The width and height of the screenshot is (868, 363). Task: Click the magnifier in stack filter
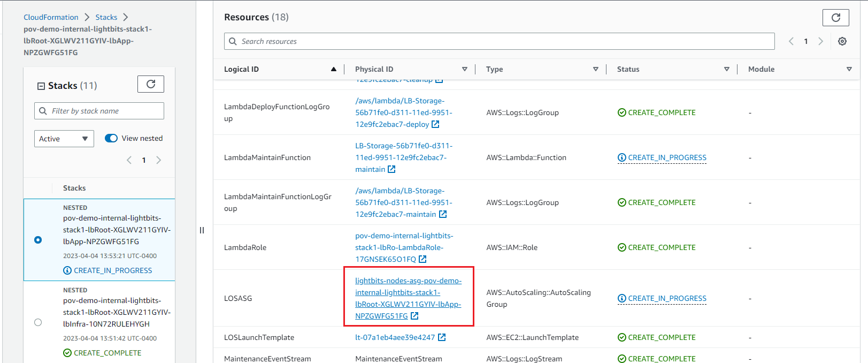tap(43, 111)
